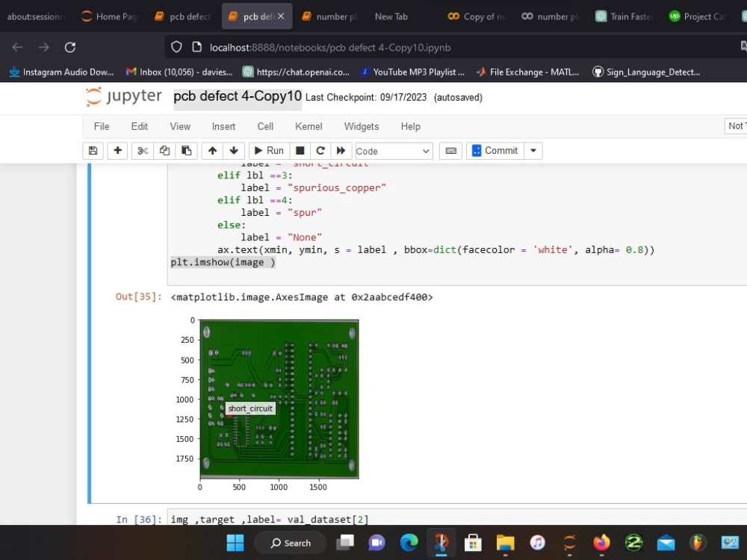
Task: Insert a new cell with the plus icon
Action: click(117, 151)
